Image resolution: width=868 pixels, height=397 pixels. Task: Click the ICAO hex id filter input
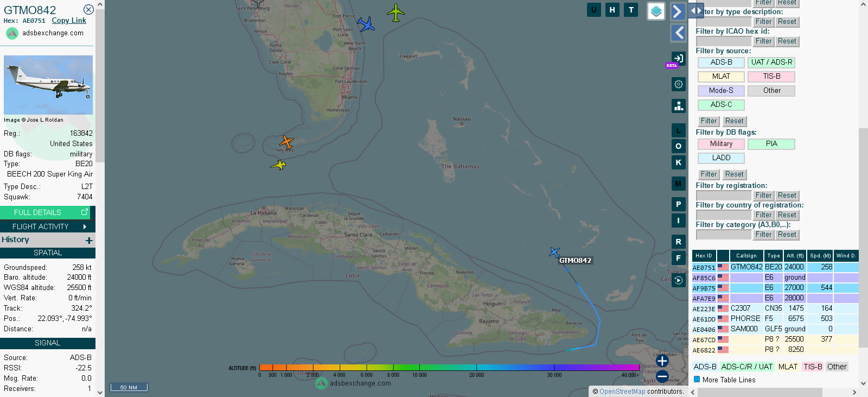[724, 41]
